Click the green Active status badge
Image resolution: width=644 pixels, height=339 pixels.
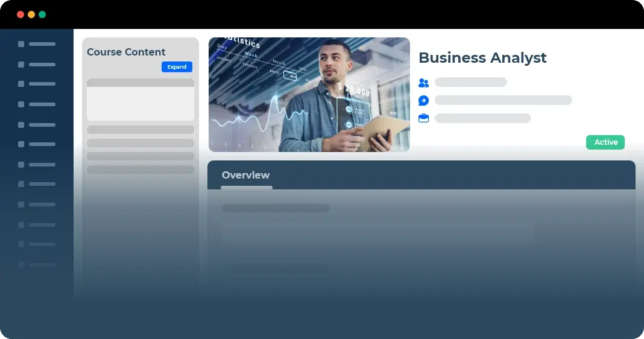coord(605,142)
